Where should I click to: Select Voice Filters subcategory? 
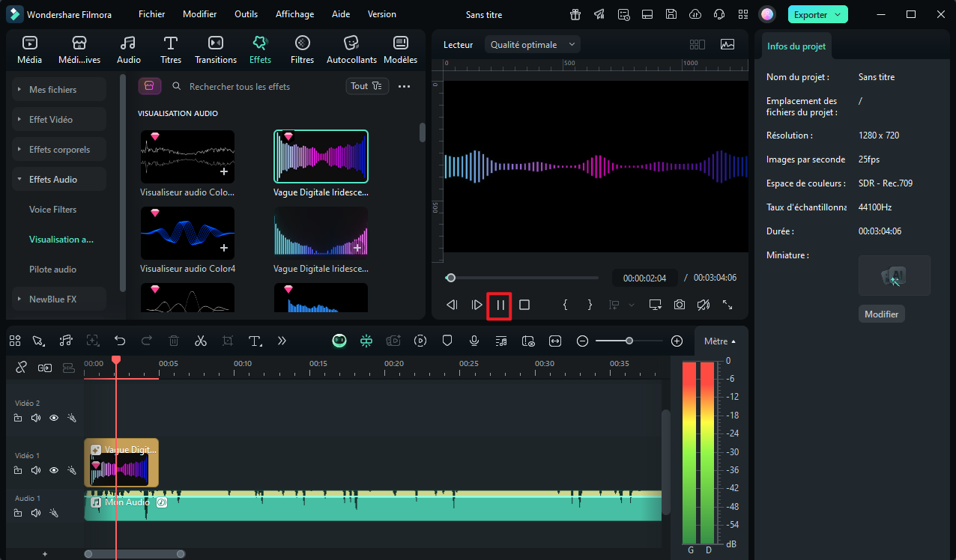53,210
